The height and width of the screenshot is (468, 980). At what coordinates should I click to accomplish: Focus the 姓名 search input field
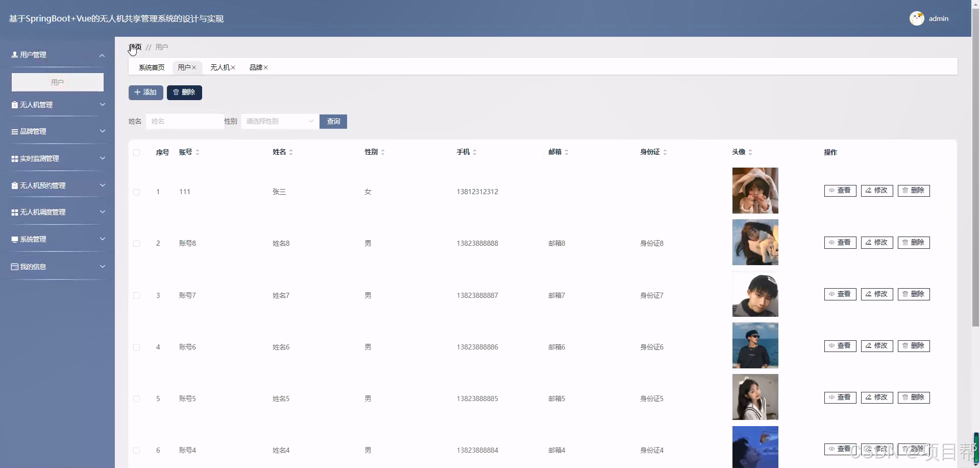(185, 121)
